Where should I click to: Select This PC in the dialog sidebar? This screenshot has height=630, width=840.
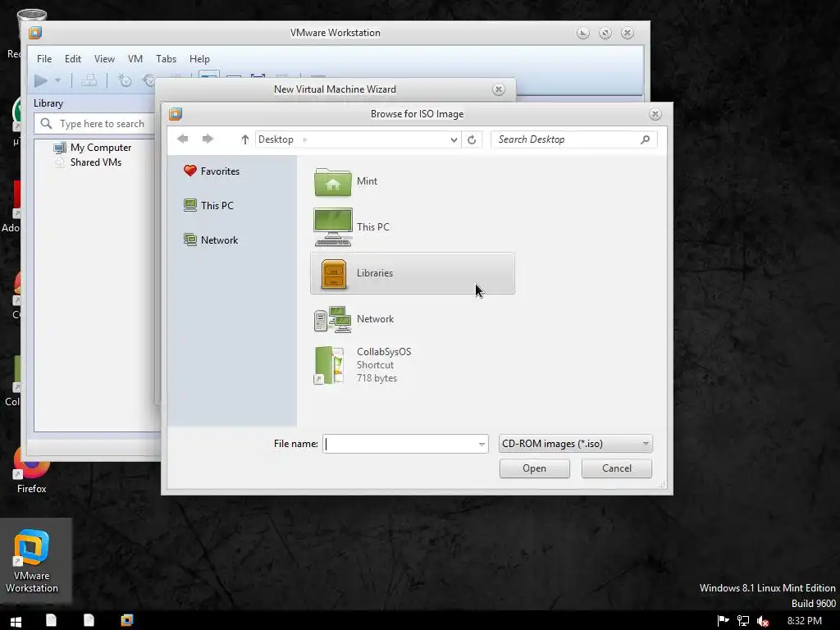click(208, 205)
